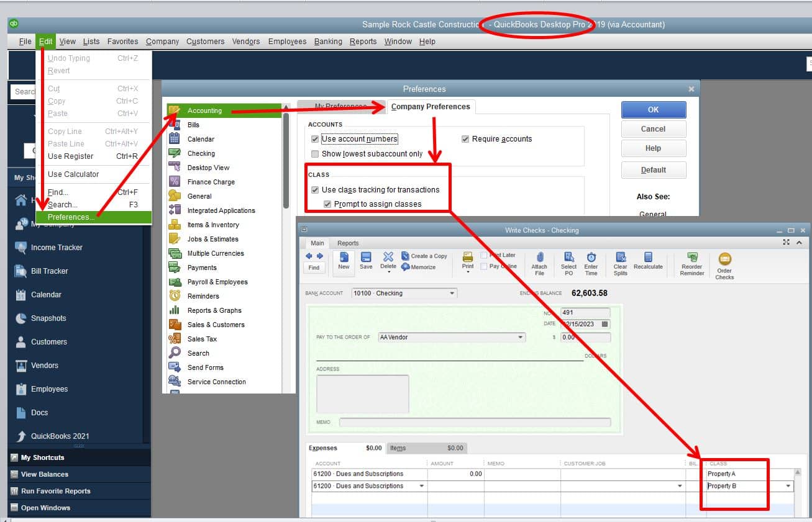
Task: Switch to the Company Preferences tab
Action: 431,107
